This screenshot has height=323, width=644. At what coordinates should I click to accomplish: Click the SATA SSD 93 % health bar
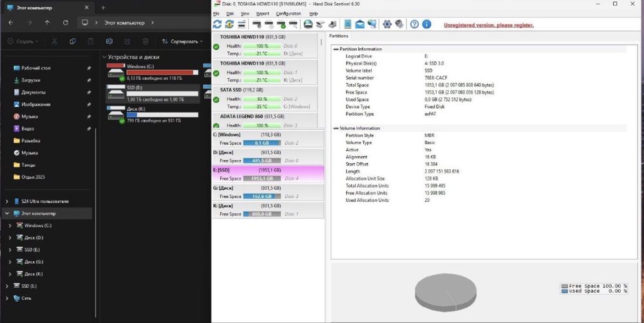[x=262, y=99]
